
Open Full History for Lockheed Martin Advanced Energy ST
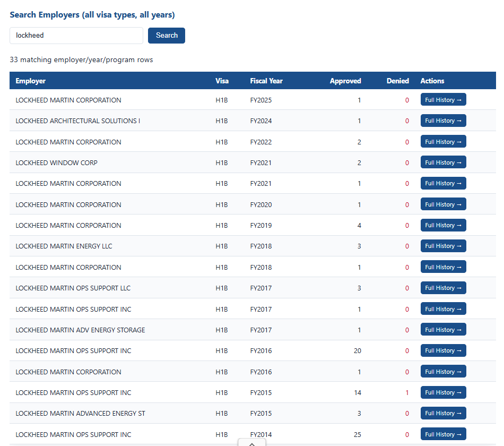443,414
